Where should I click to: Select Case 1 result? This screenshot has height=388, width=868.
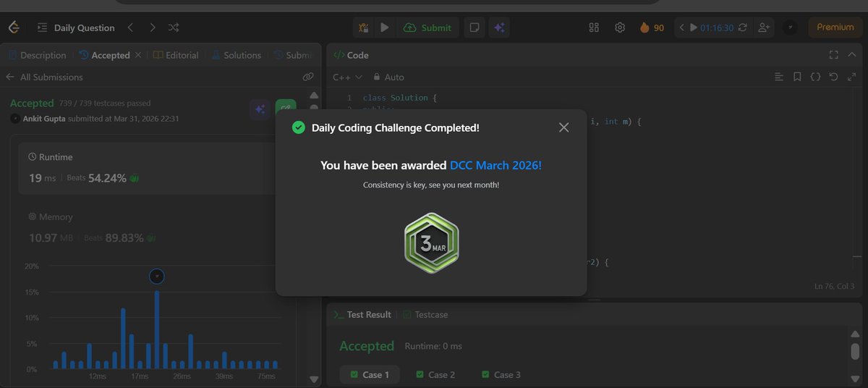pos(370,375)
